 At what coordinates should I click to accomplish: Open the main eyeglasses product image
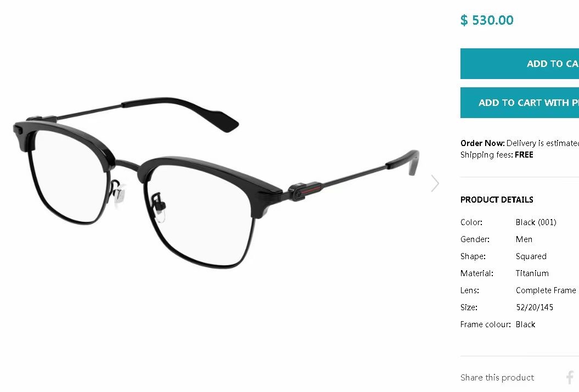tap(216, 182)
